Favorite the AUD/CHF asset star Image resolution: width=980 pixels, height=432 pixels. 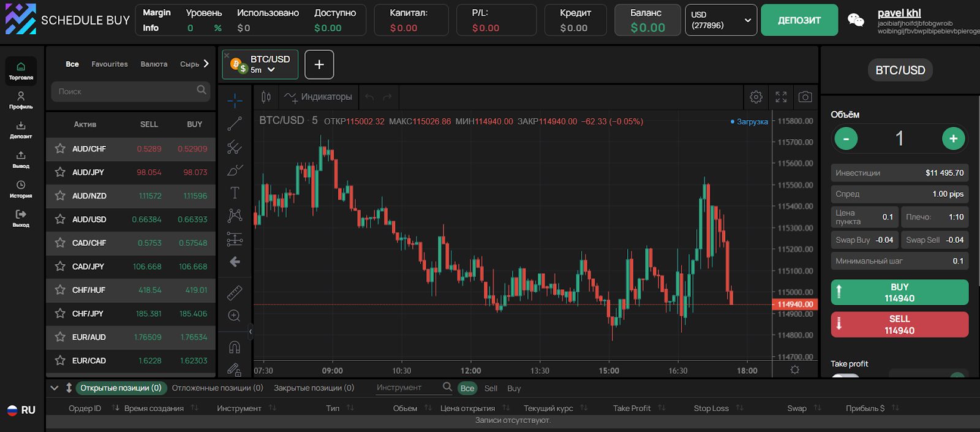[60, 148]
